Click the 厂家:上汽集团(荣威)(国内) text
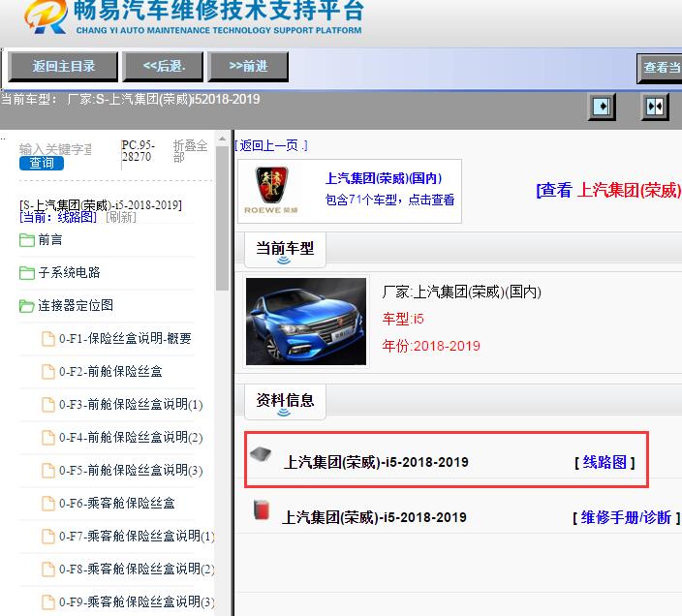Viewport: 682px width, 616px height. 461,292
